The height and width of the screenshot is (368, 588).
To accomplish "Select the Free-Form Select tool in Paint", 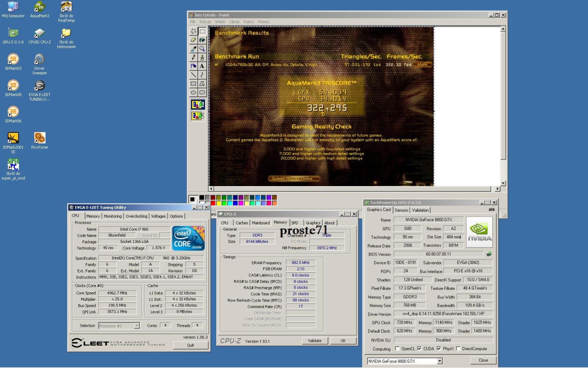I will click(x=193, y=31).
